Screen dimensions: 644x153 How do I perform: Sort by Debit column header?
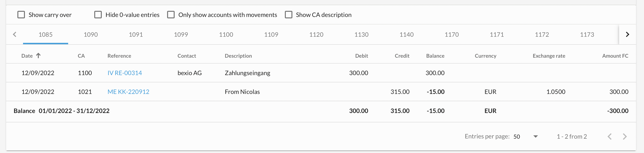click(361, 56)
